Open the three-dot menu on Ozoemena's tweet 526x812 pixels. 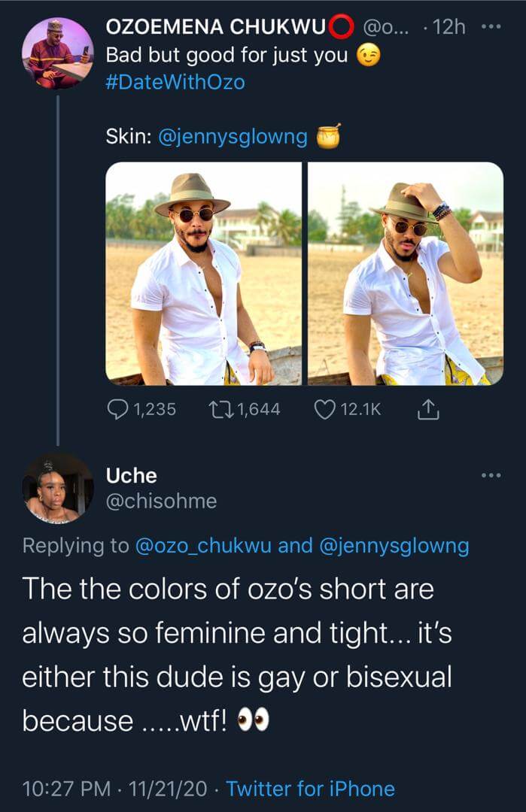(491, 26)
